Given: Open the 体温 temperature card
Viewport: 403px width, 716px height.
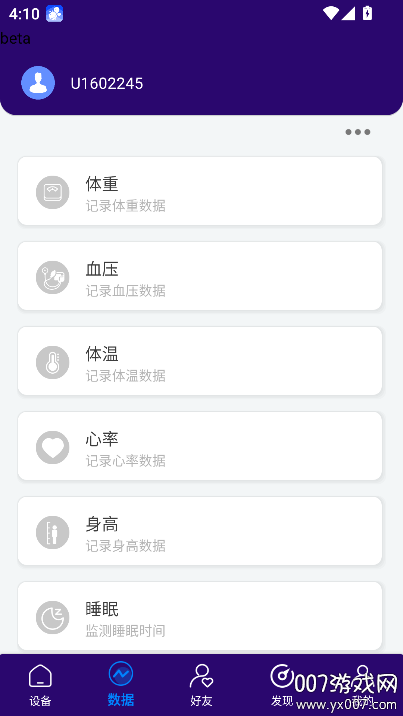Looking at the screenshot, I should tap(200, 361).
